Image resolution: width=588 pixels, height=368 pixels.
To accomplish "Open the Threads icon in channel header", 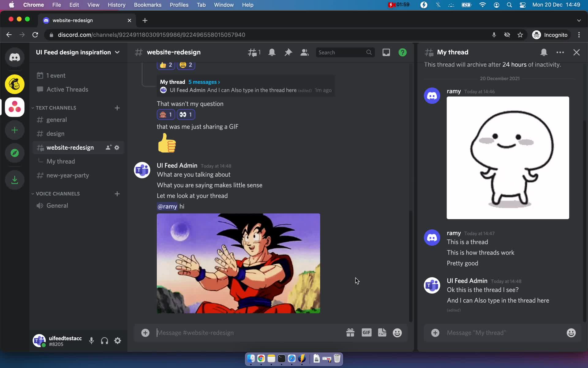I will [254, 52].
